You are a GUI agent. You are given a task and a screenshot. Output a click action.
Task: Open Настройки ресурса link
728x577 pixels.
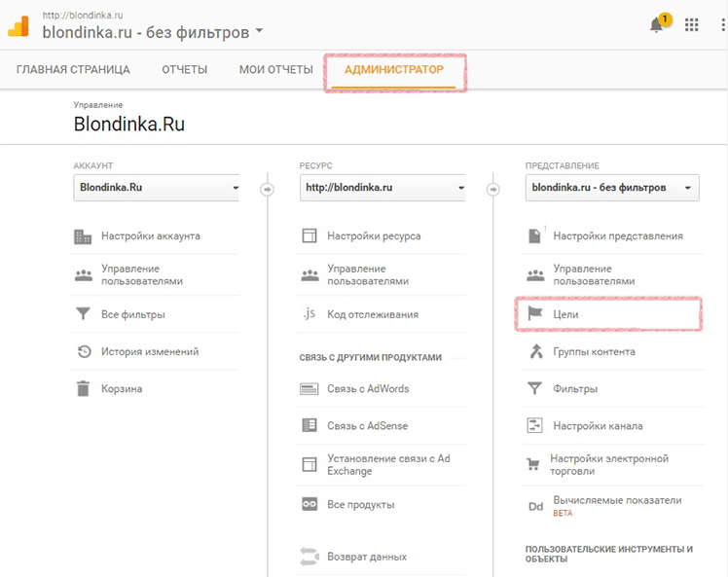(x=374, y=235)
